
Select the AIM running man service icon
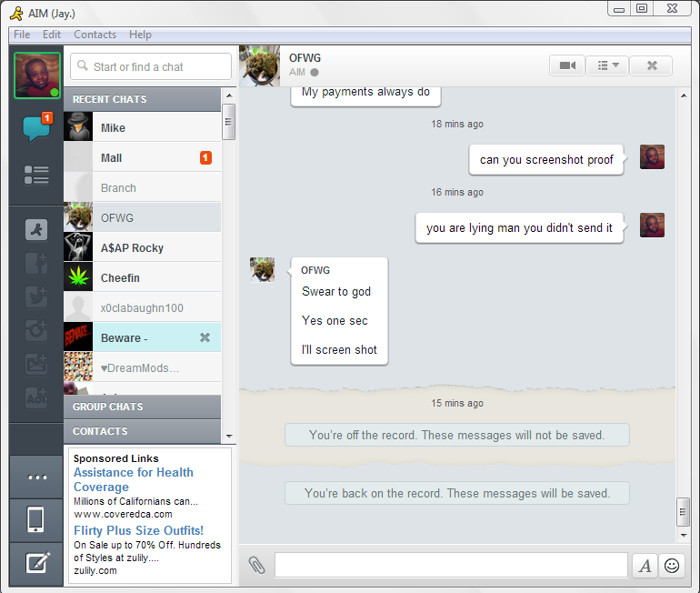[x=36, y=230]
